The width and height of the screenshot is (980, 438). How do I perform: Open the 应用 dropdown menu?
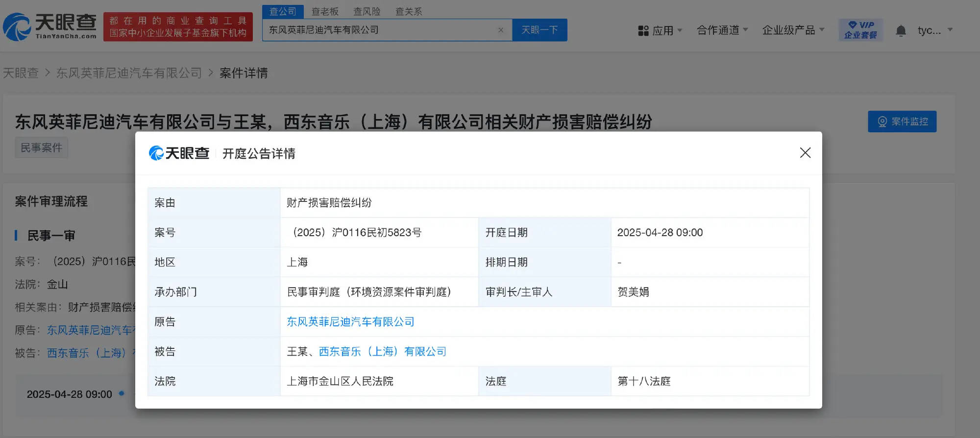[660, 30]
